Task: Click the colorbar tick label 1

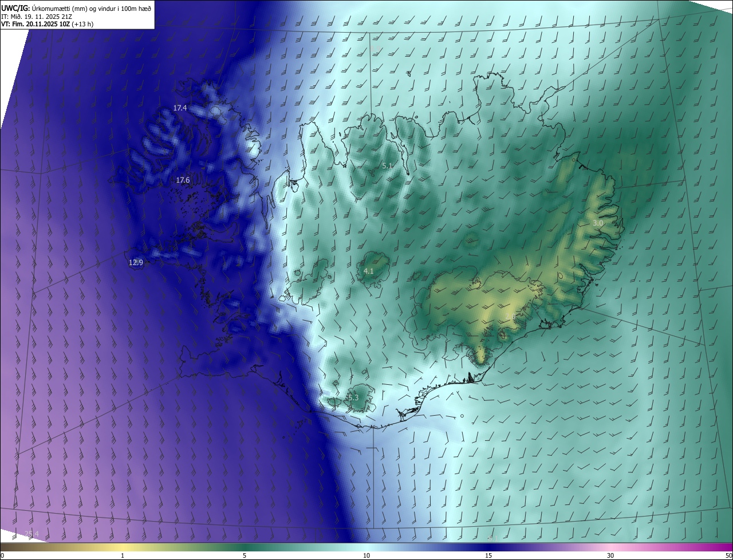Action: click(123, 555)
